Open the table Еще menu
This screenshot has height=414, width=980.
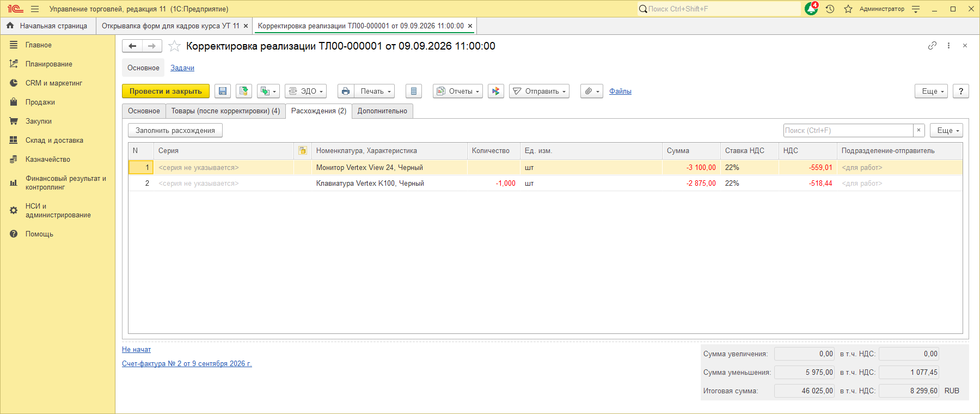click(x=946, y=130)
